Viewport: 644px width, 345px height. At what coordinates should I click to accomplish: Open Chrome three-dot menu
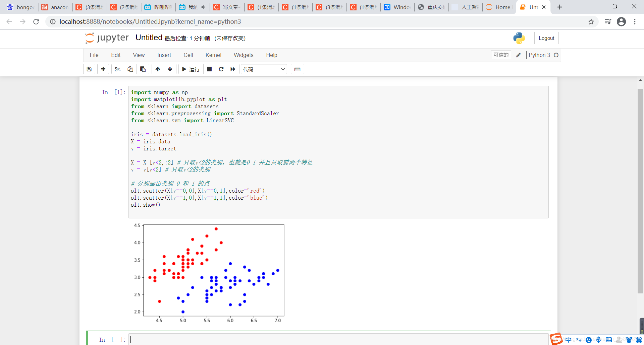[635, 22]
